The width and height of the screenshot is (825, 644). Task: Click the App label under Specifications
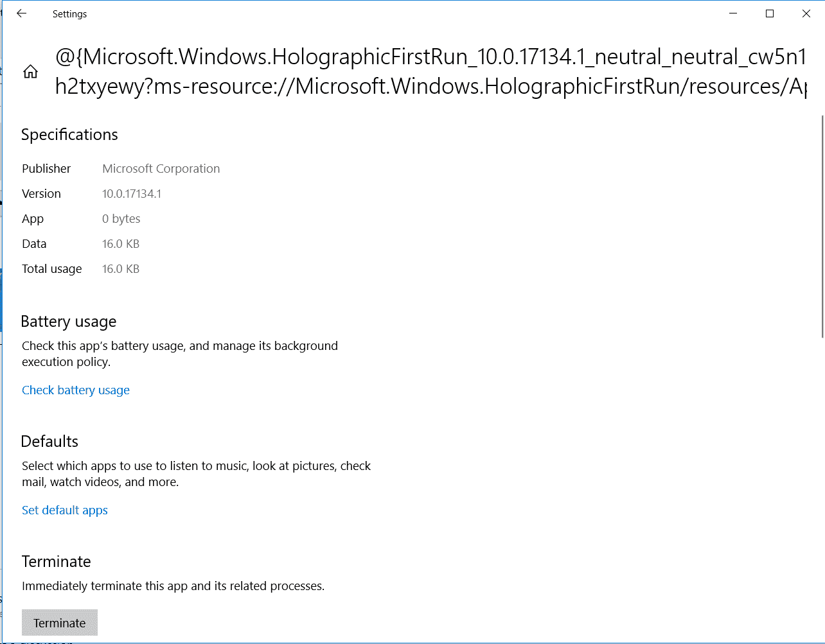(x=33, y=219)
